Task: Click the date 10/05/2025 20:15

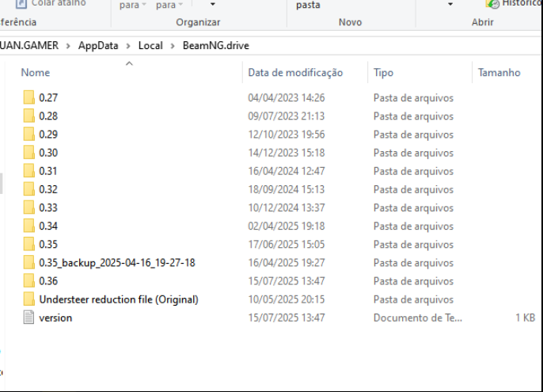Action: (287, 299)
